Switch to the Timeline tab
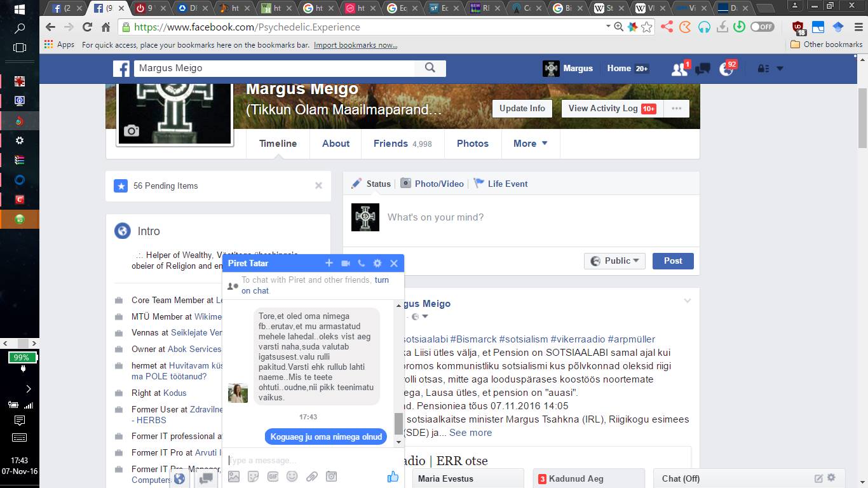 [278, 144]
